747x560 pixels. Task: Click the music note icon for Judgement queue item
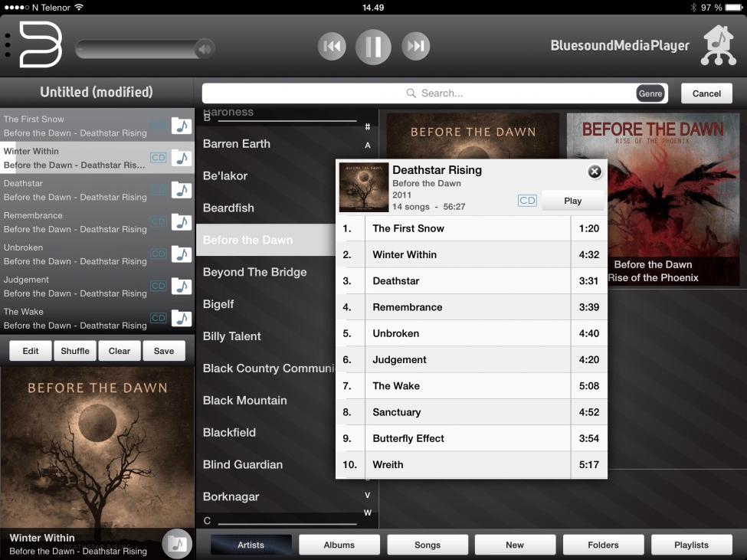coord(182,287)
